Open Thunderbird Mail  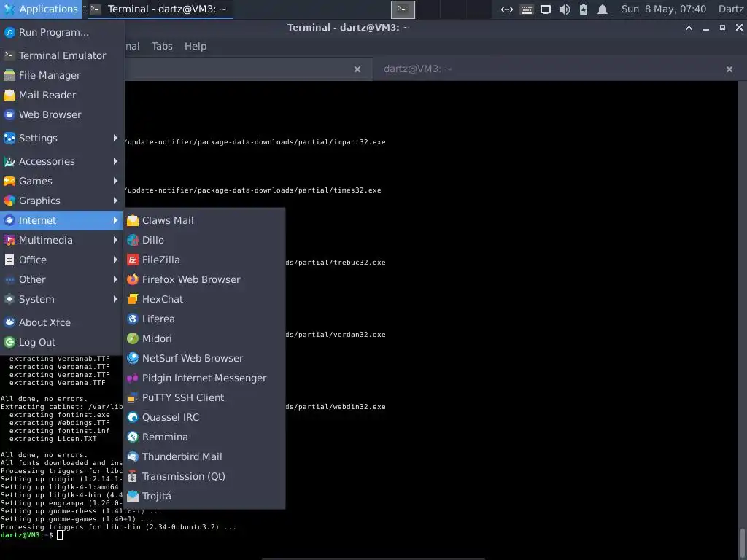pyautogui.click(x=204, y=456)
